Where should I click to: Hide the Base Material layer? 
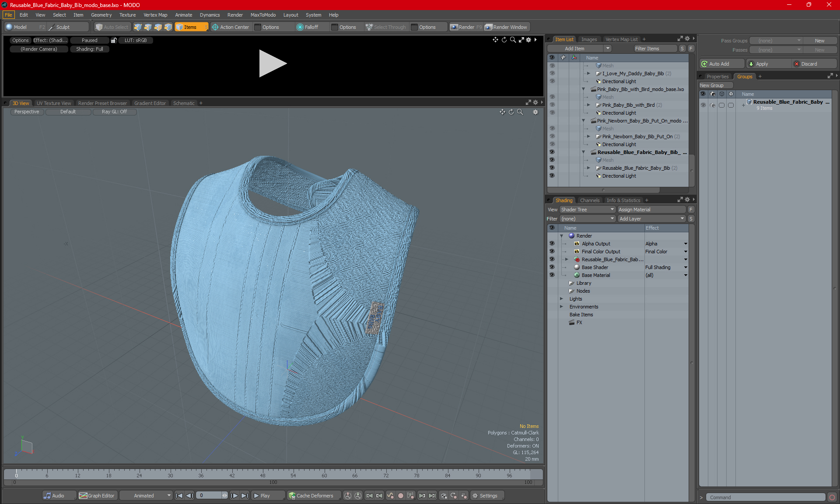552,275
